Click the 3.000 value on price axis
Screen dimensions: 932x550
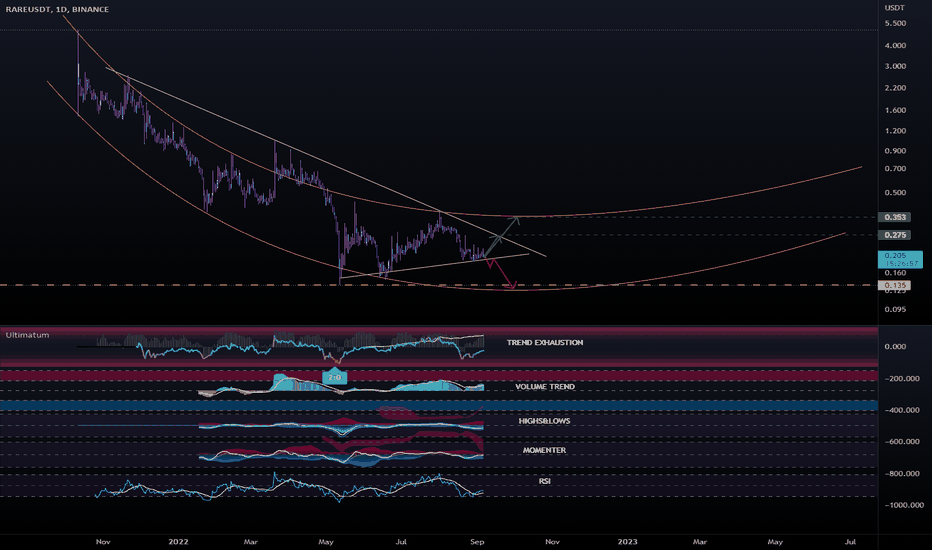pos(895,66)
